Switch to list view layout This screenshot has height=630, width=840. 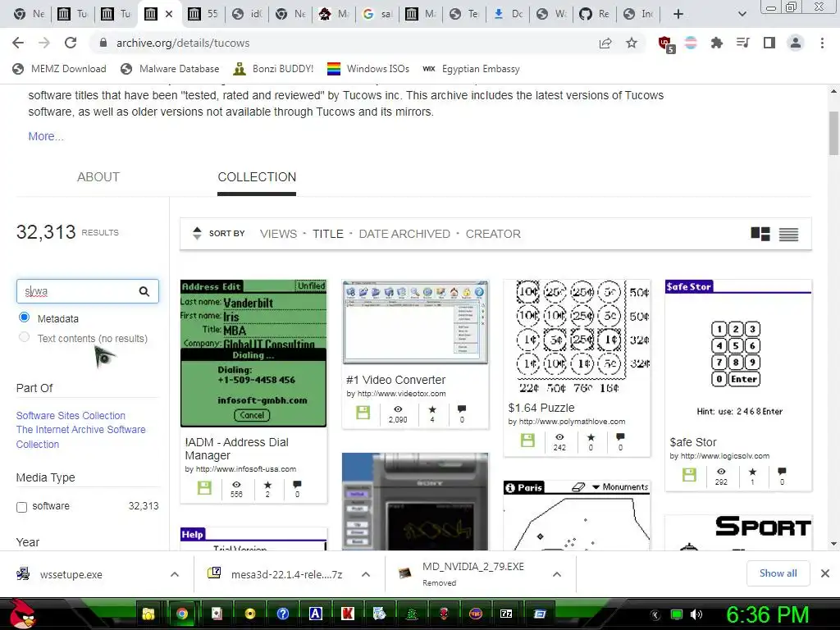coord(788,234)
